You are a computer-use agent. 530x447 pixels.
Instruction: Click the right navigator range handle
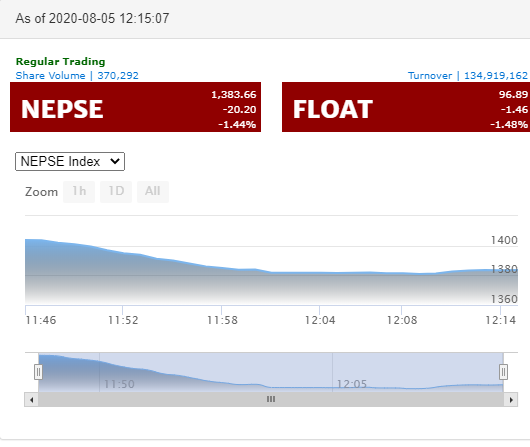(503, 372)
